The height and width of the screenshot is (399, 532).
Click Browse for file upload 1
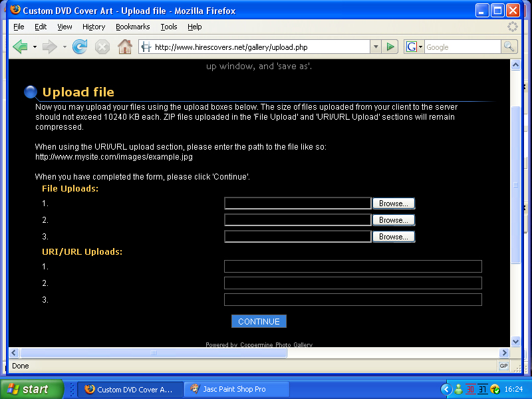[x=393, y=203]
